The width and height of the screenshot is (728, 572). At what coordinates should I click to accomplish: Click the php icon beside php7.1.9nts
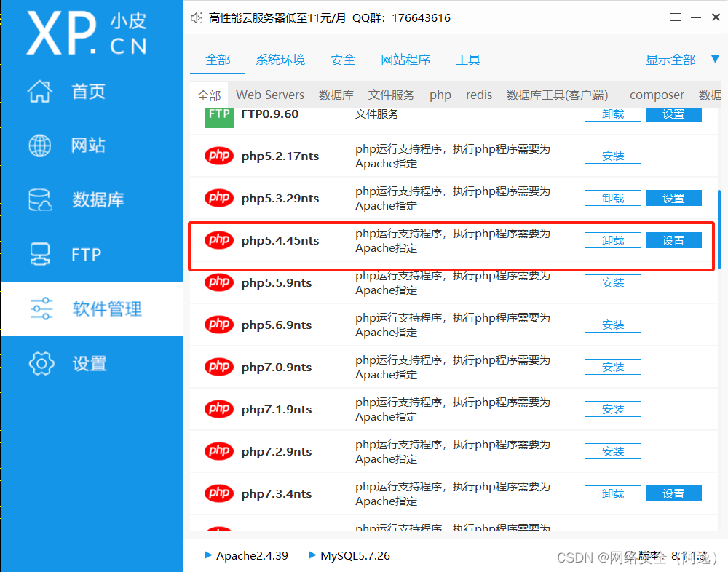[x=219, y=409]
